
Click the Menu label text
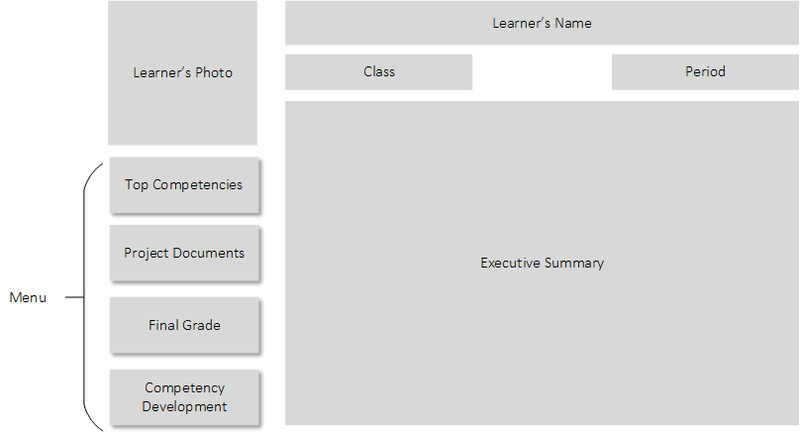point(28,298)
